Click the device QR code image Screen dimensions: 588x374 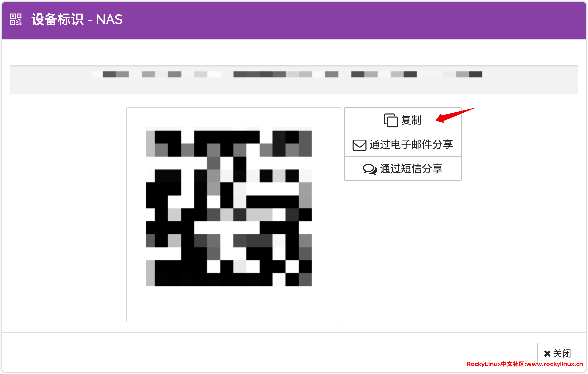[x=229, y=207]
